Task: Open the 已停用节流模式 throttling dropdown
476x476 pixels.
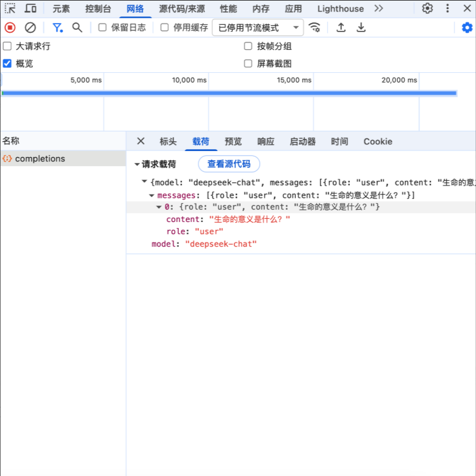Action: [258, 28]
